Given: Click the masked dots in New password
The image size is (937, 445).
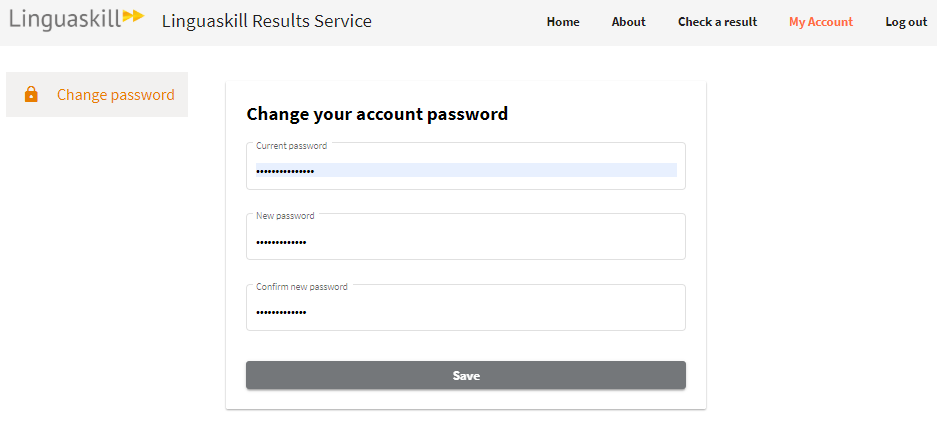Looking at the screenshot, I should coord(281,243).
